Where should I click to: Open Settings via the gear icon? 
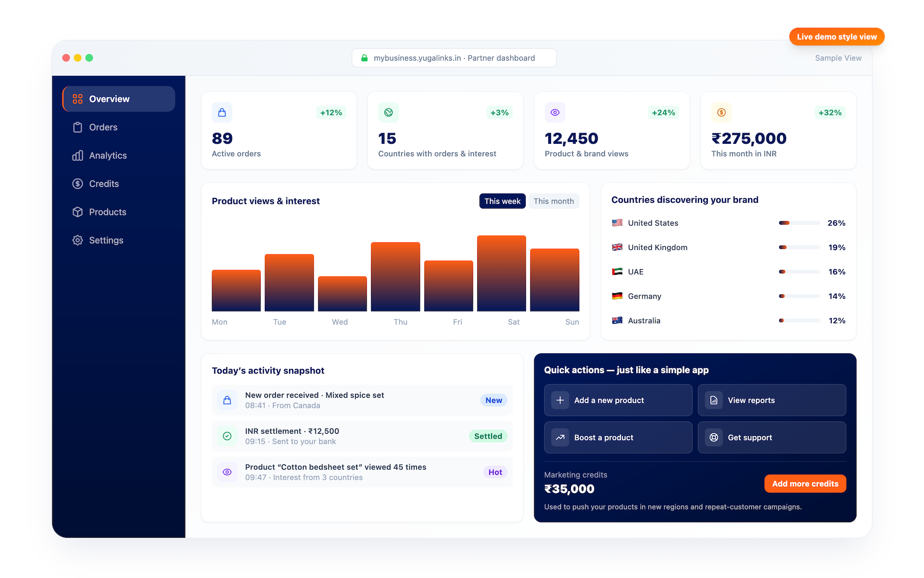click(77, 240)
